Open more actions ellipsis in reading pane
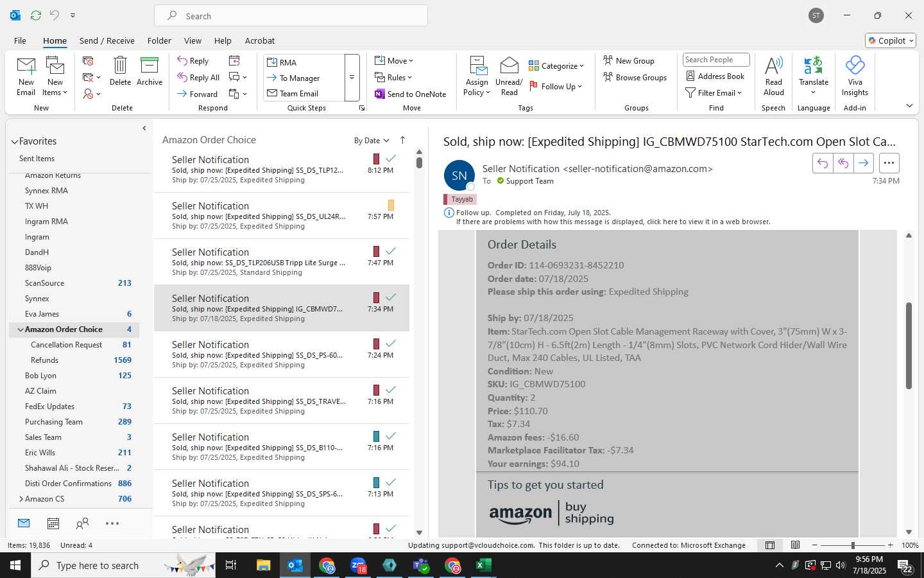 tap(889, 163)
